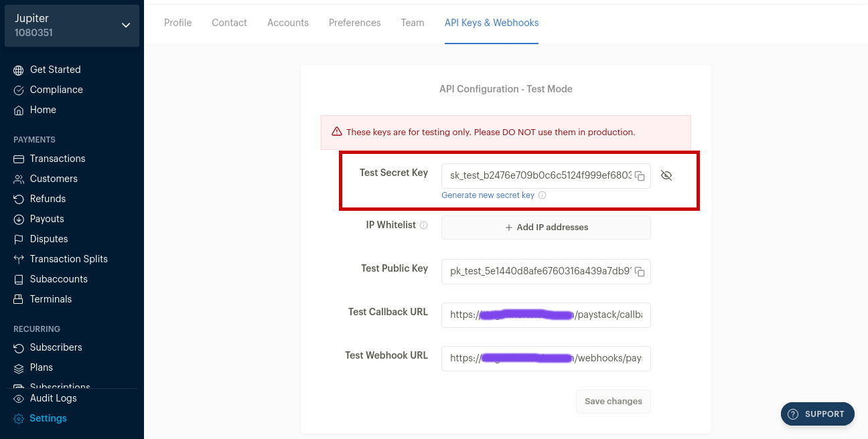The width and height of the screenshot is (868, 439).
Task: Select the Disputes flag icon
Action: [19, 239]
